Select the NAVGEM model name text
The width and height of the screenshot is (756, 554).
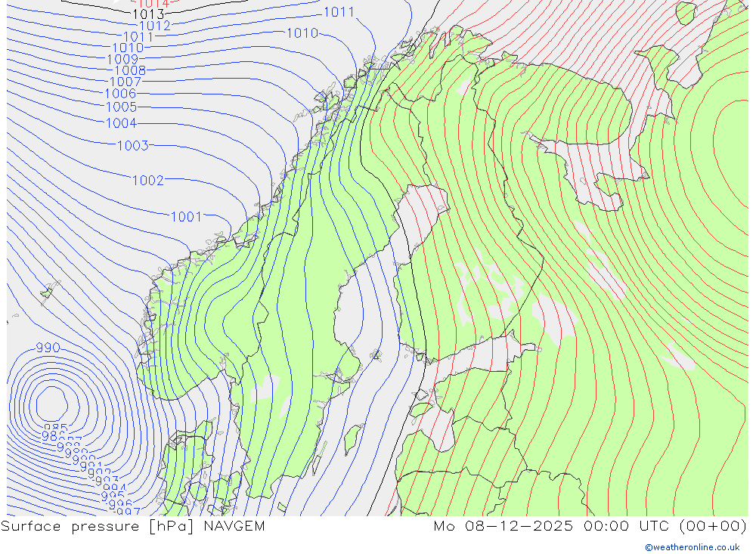234,526
